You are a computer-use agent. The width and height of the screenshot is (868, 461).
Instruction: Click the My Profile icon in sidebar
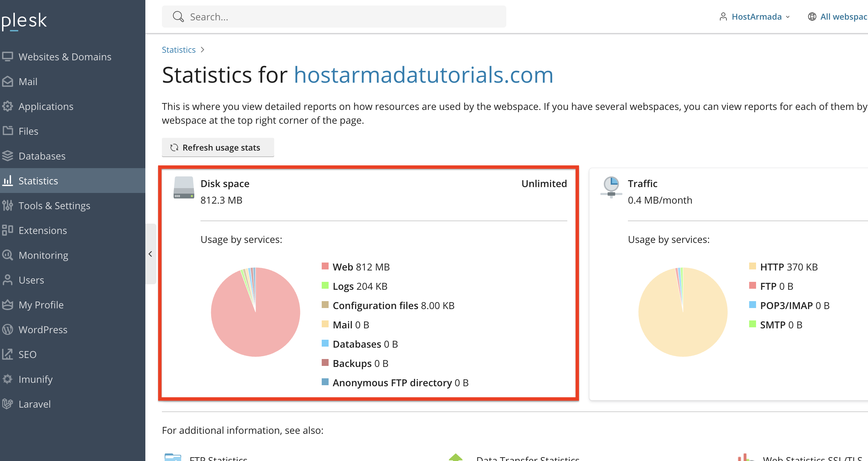tap(8, 305)
